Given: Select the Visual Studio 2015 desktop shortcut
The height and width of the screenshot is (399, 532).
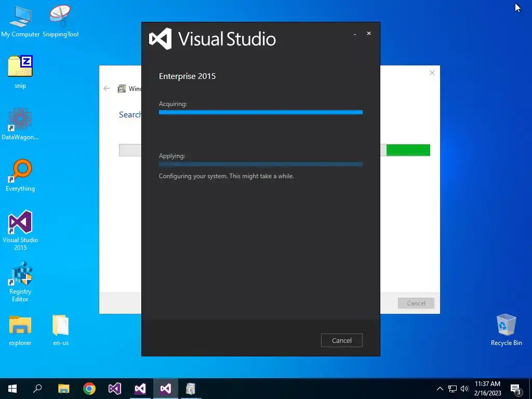Looking at the screenshot, I should point(20,230).
